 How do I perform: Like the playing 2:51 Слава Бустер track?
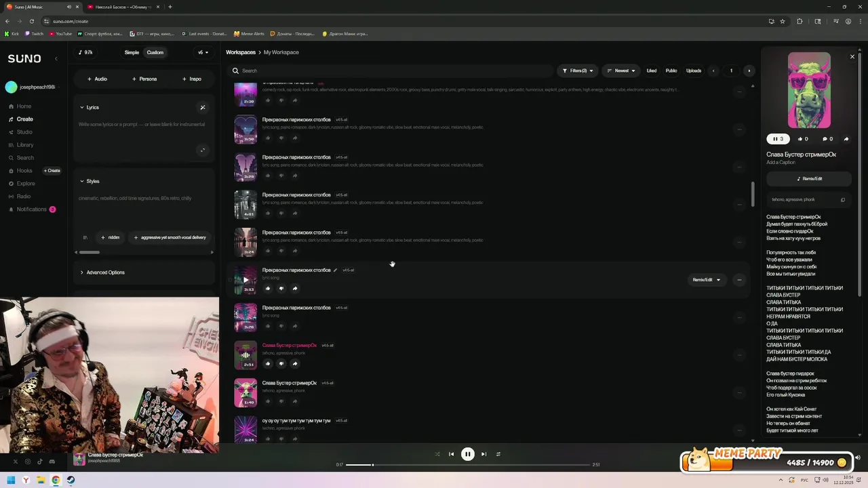pos(268,363)
